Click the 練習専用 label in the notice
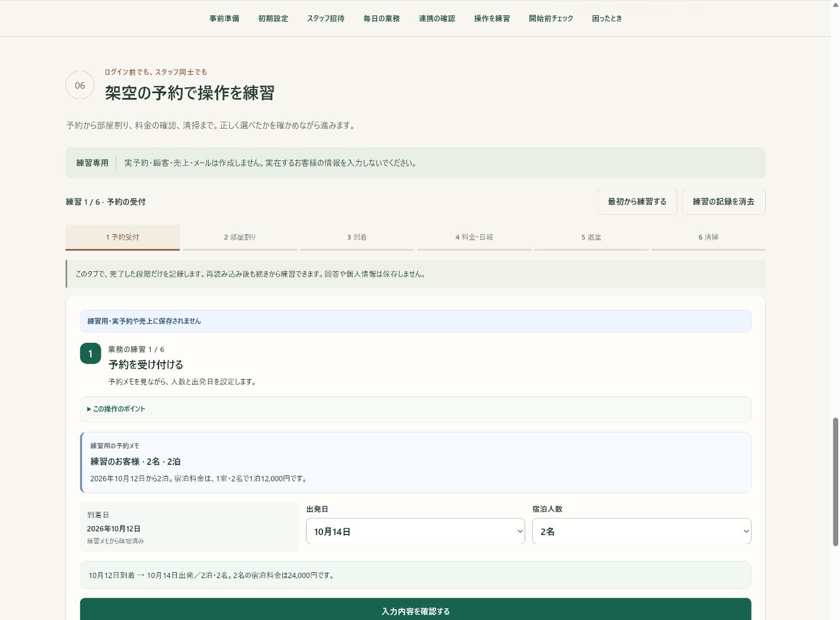The image size is (840, 620). pyautogui.click(x=92, y=163)
